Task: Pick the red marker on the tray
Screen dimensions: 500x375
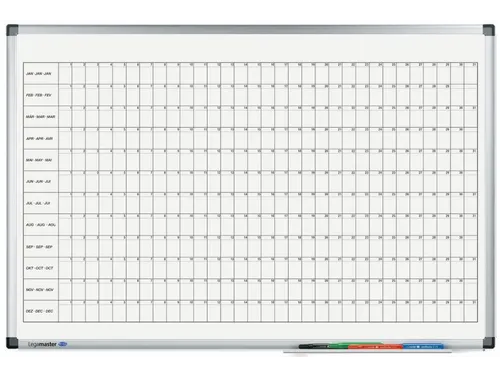Action: 375,347
